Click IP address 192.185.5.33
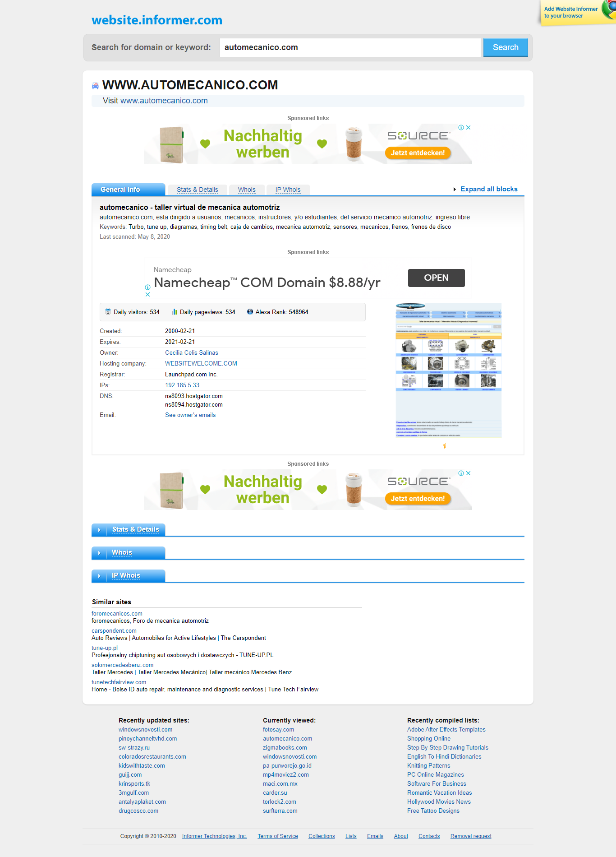616x857 pixels. pyautogui.click(x=182, y=385)
